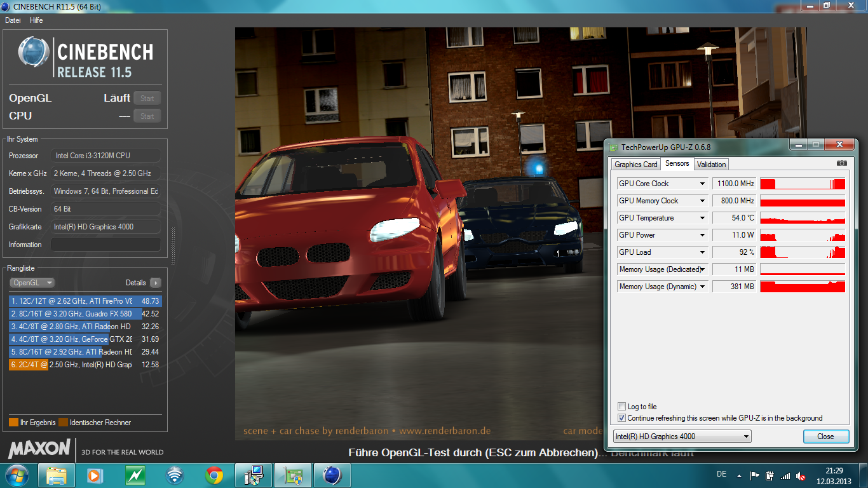Open Memory Usage (Dedicated) sensor dropdown

[702, 269]
